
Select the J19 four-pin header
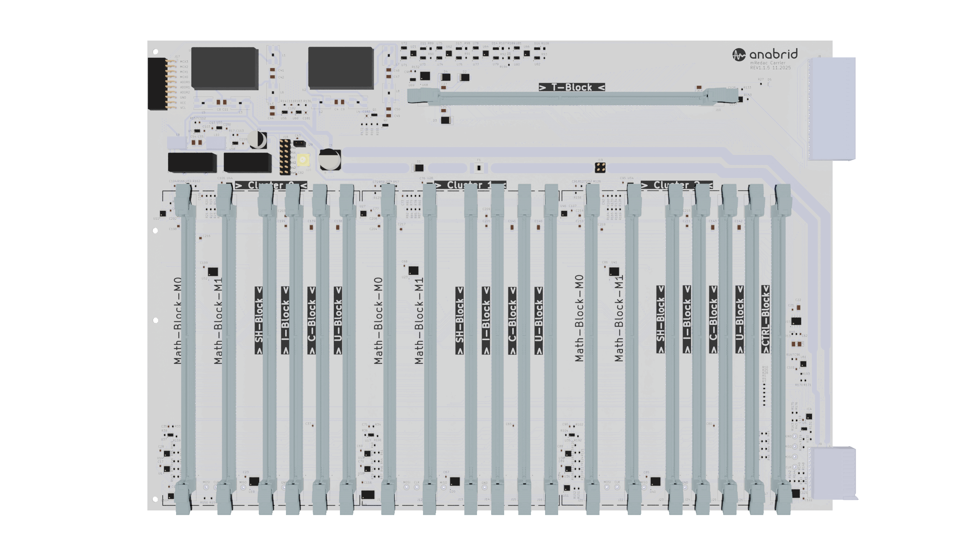600,167
